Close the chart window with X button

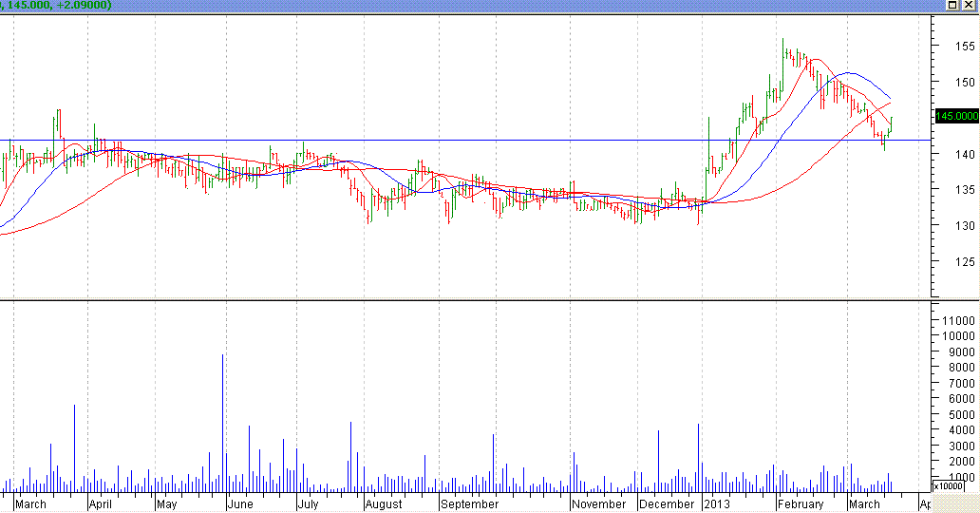click(x=969, y=6)
